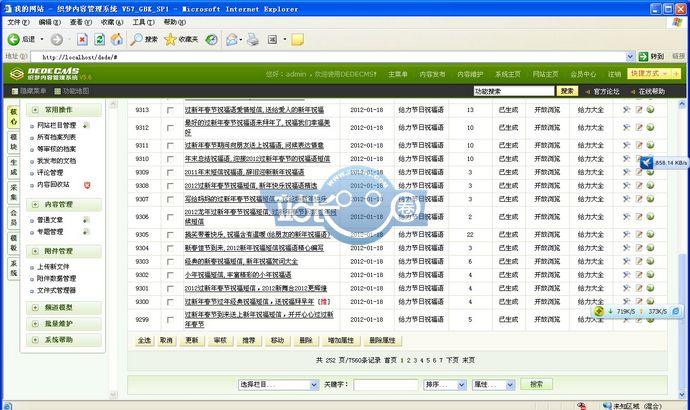Click the DedeCMS logo
Viewport: 690px width, 410px height.
[x=44, y=73]
